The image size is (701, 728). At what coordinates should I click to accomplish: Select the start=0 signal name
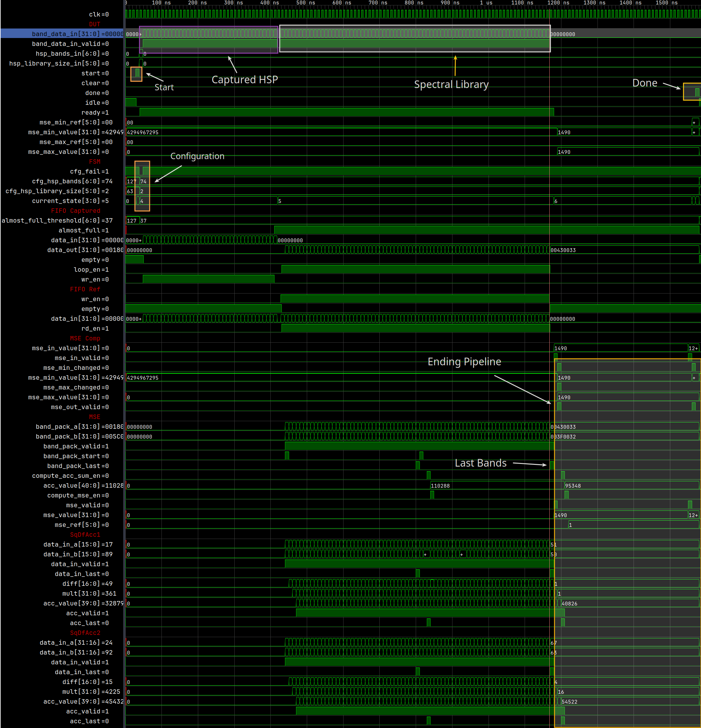click(95, 73)
